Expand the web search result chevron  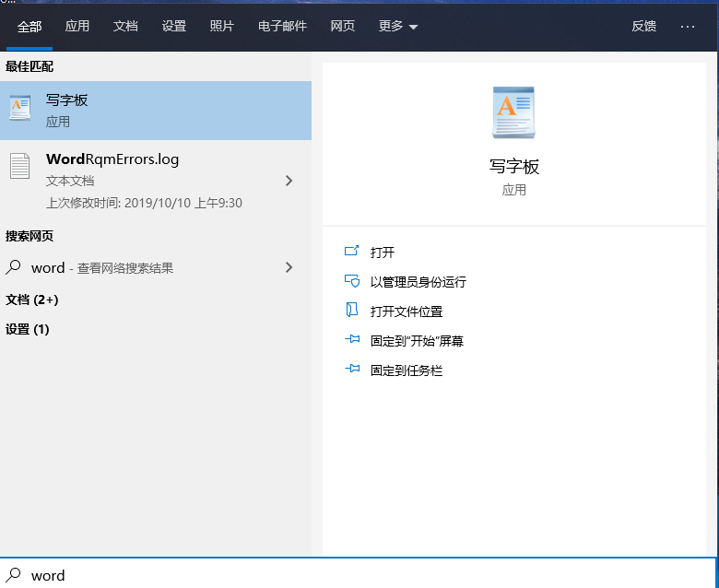tap(289, 267)
